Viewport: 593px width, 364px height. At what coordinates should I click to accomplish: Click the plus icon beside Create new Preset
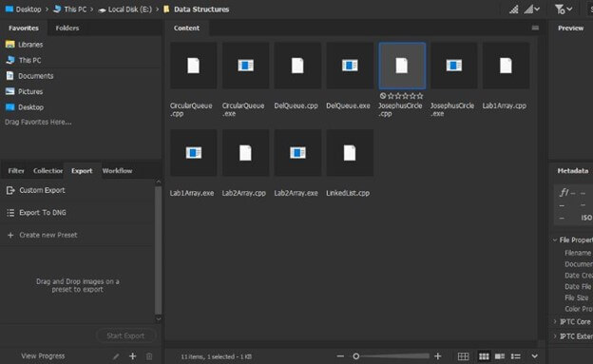pos(10,235)
